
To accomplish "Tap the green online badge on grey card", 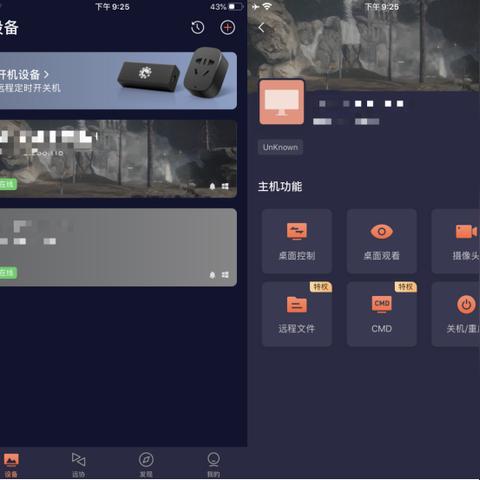I will pos(8,273).
